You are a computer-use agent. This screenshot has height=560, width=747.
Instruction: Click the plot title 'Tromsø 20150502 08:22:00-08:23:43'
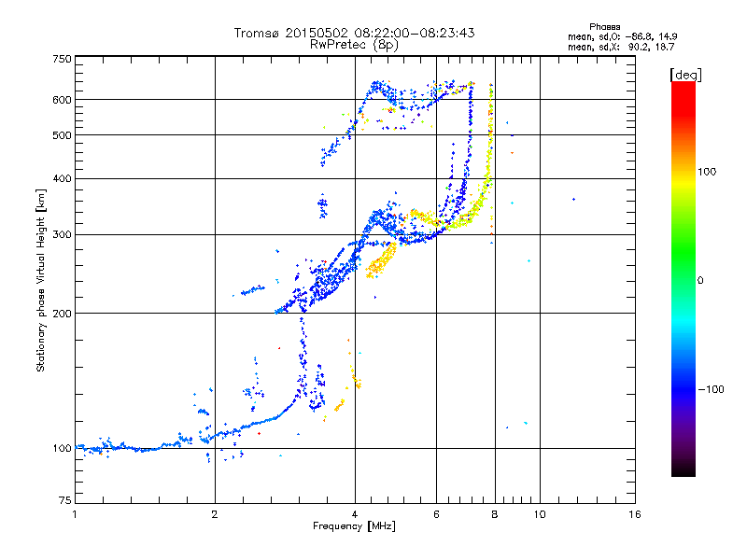354,33
